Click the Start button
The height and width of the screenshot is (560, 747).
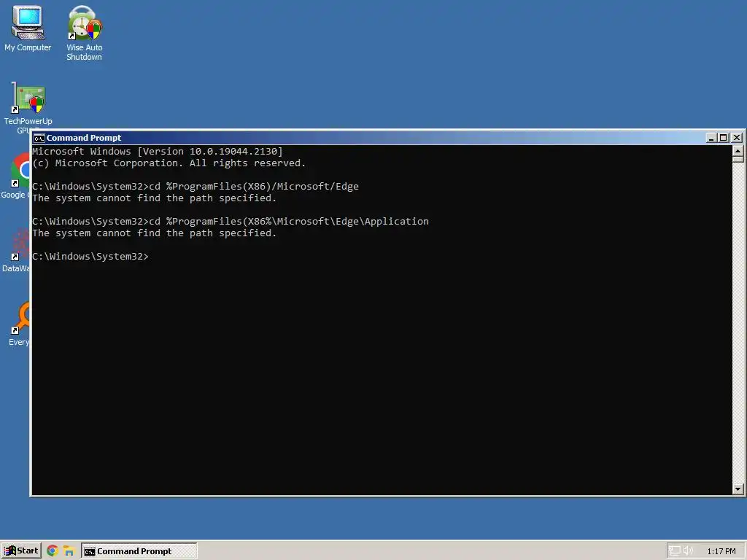pos(21,551)
